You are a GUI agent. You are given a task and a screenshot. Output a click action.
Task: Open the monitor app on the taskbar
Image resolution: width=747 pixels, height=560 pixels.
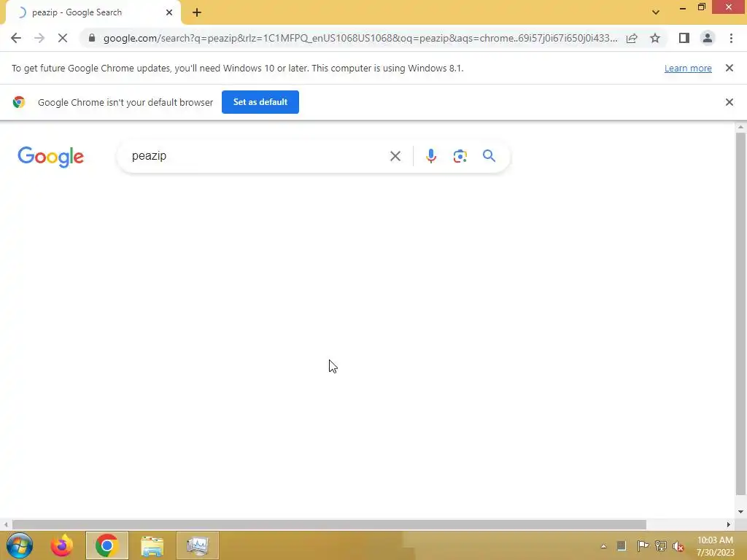(x=197, y=545)
